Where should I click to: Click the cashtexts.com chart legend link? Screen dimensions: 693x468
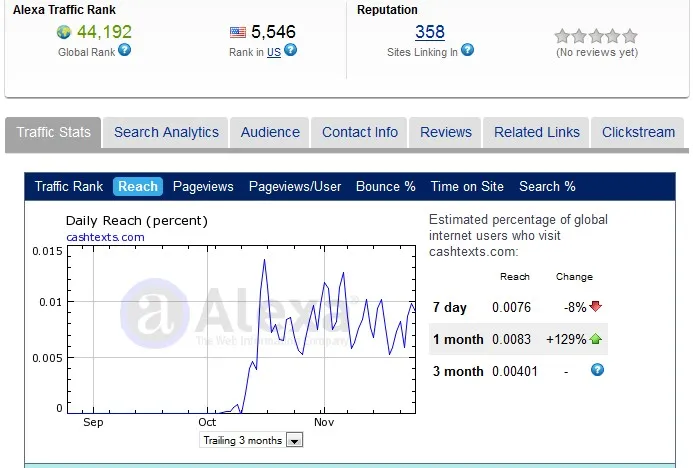click(x=105, y=237)
